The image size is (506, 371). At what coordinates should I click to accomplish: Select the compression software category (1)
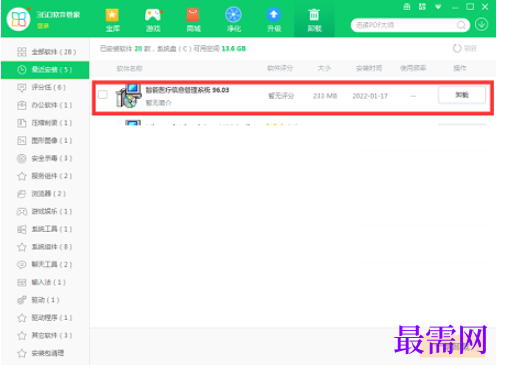pyautogui.click(x=45, y=123)
